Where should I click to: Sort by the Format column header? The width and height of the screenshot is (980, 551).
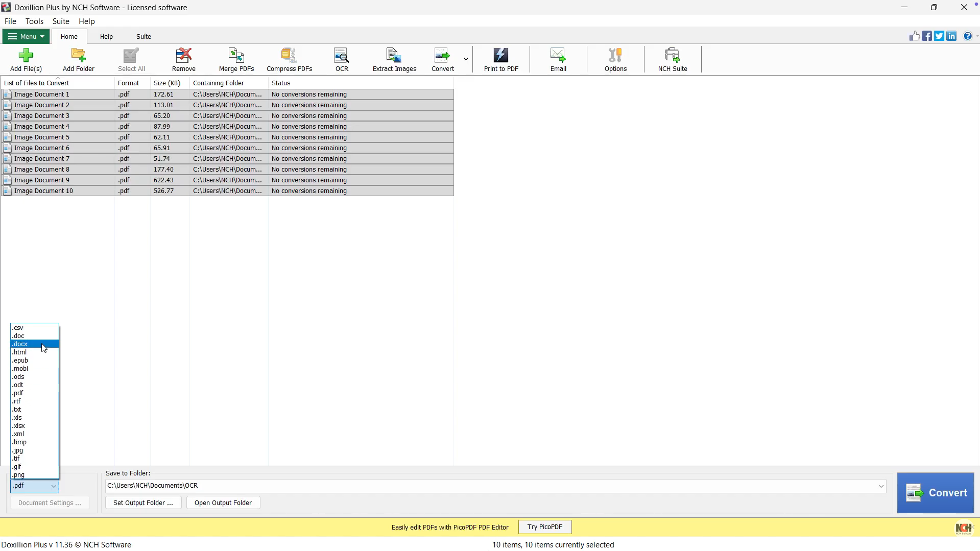coord(133,83)
